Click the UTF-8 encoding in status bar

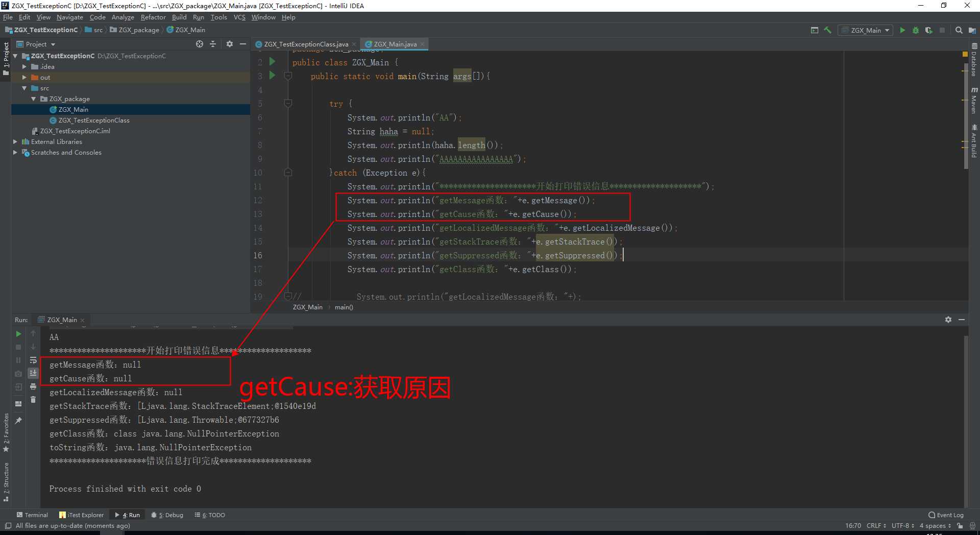click(x=902, y=526)
